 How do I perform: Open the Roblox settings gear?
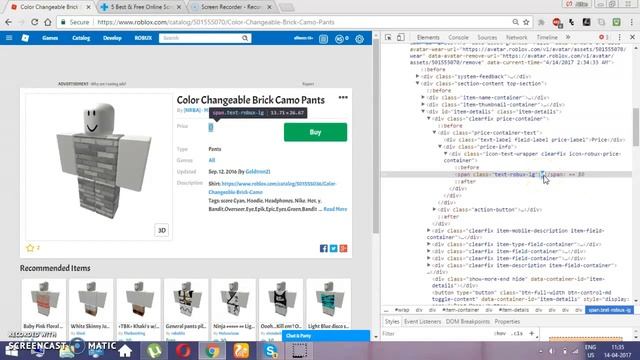tap(359, 38)
